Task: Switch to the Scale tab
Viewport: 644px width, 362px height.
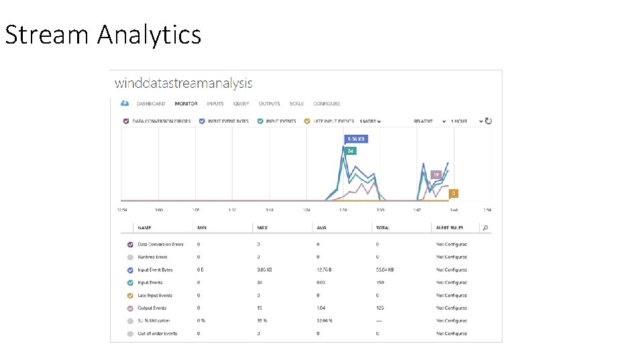Action: (296, 104)
